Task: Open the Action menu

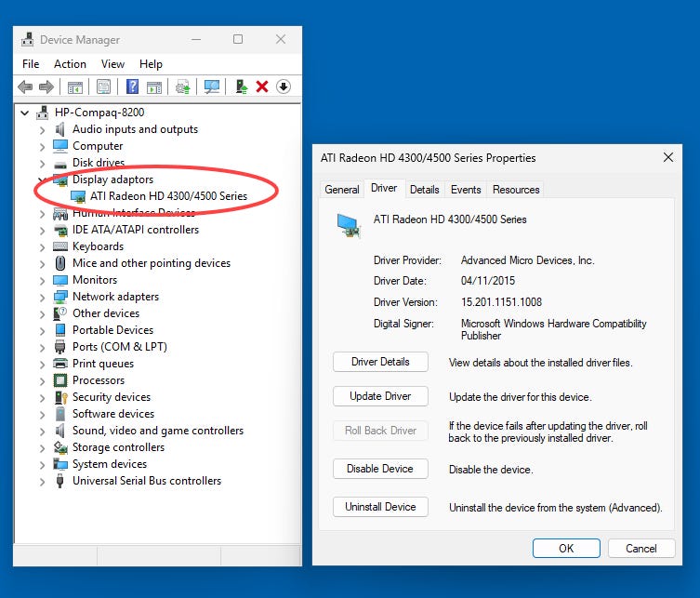Action: (x=70, y=64)
